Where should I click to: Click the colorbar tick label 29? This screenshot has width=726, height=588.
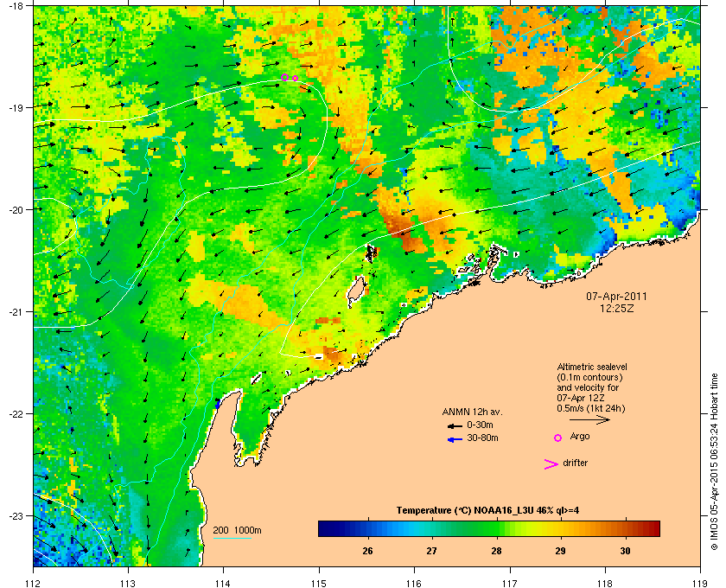coord(561,551)
